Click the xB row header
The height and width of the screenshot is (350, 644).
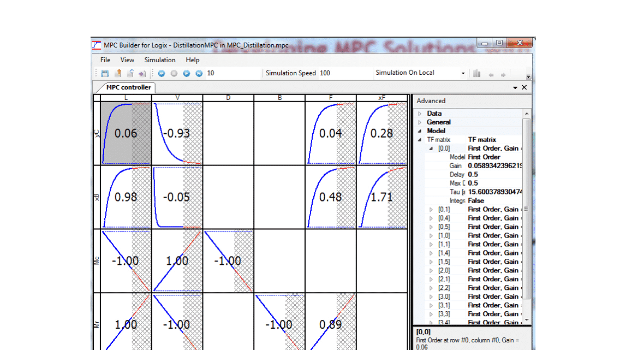(x=97, y=197)
